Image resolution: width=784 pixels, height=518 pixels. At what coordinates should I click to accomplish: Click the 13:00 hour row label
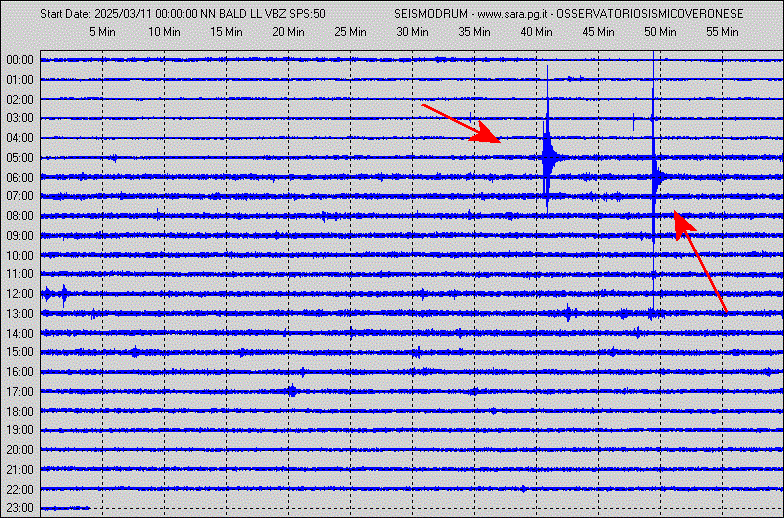click(x=20, y=314)
